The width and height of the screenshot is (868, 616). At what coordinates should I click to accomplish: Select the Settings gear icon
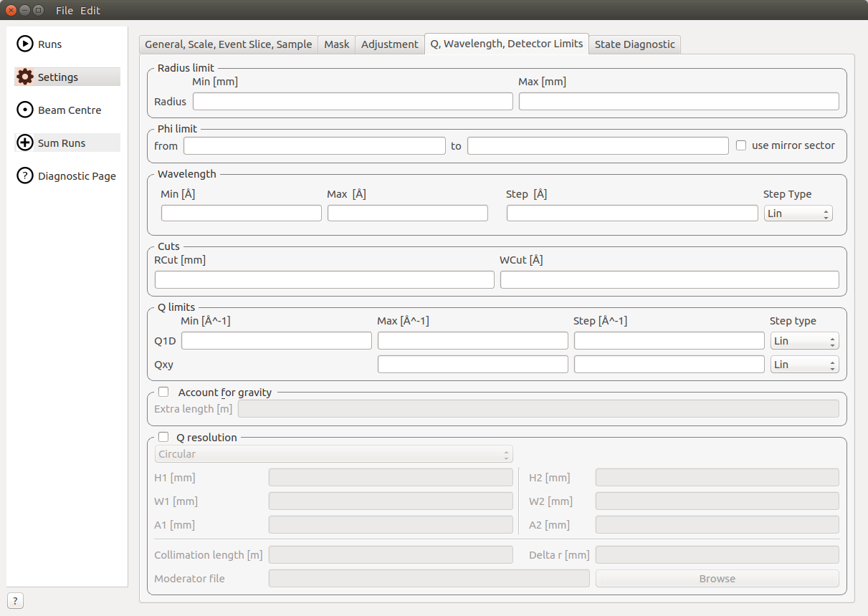pos(25,77)
